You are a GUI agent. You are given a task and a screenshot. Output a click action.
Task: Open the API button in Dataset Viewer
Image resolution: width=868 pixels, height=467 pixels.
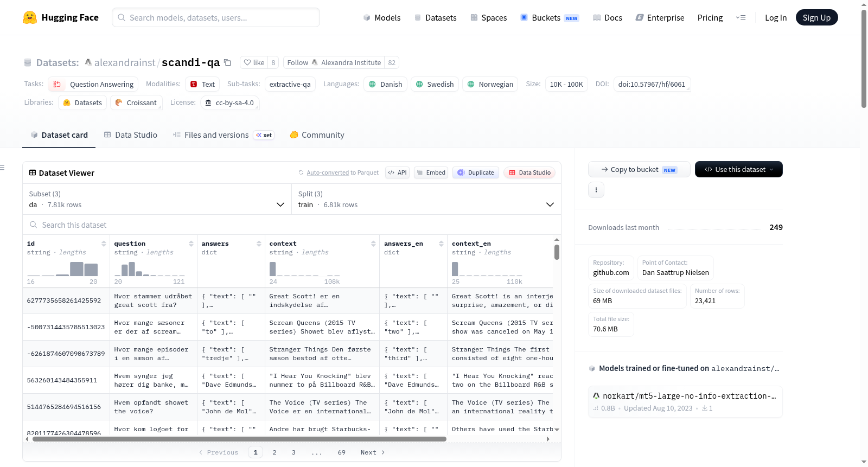click(397, 172)
